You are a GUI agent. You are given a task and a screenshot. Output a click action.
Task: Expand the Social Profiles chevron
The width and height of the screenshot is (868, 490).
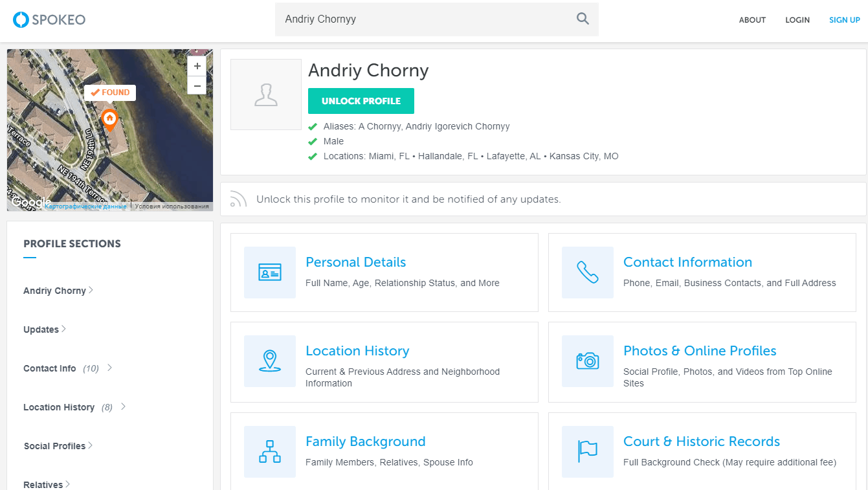pos(91,445)
